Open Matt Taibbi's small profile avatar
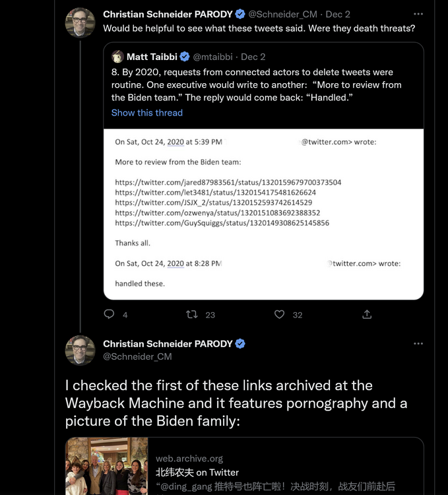The image size is (448, 495). [118, 57]
